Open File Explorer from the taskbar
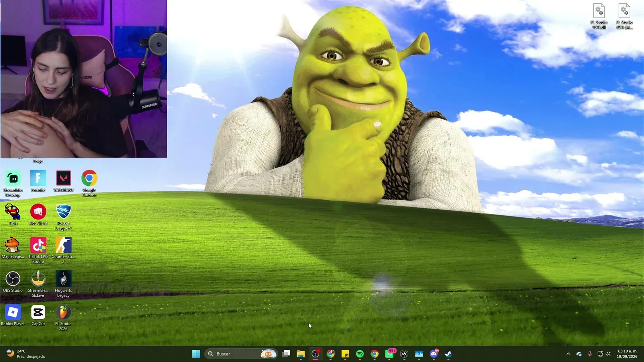This screenshot has height=362, width=644. coord(301,354)
